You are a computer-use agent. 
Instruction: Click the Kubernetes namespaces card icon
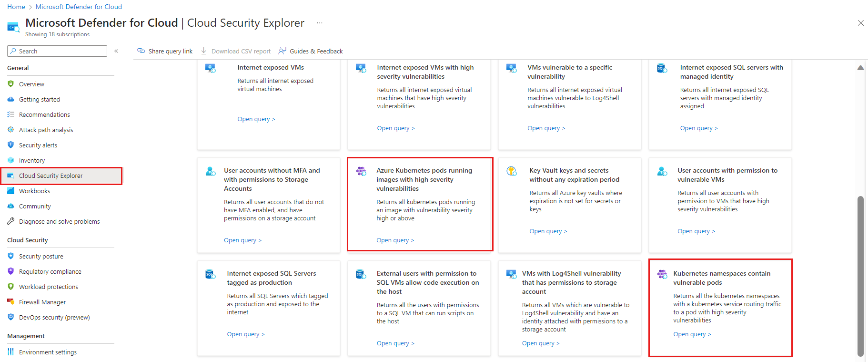pyautogui.click(x=662, y=274)
